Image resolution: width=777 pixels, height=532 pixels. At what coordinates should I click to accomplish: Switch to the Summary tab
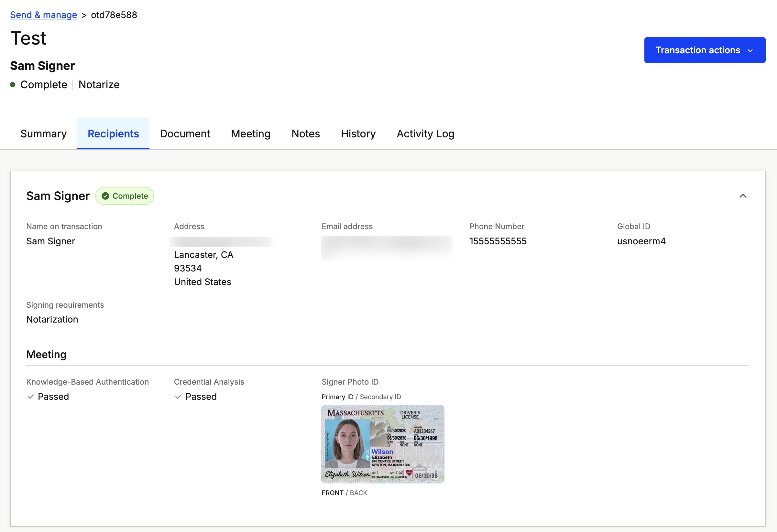pyautogui.click(x=43, y=133)
